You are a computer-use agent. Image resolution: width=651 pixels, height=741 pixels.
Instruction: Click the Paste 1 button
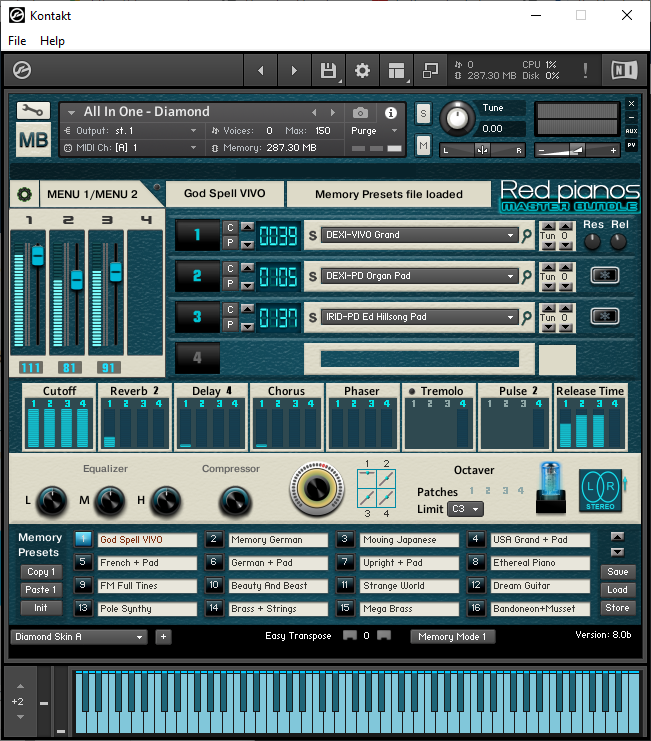[x=41, y=590]
